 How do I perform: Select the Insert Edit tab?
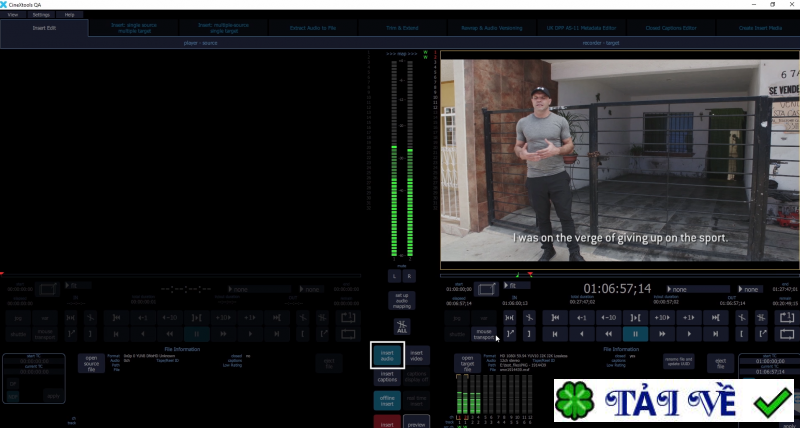44,28
